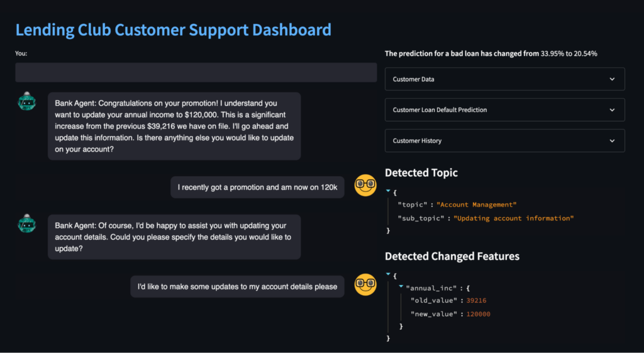Viewport: 644px width, 353px height.
Task: Click the "I'd like to make some updates" bubble
Action: 237,287
